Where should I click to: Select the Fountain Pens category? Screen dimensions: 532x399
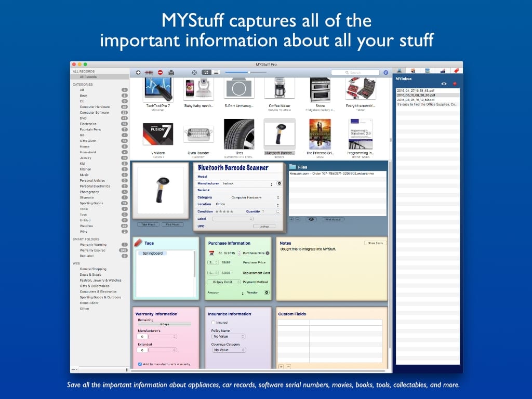tap(90, 129)
